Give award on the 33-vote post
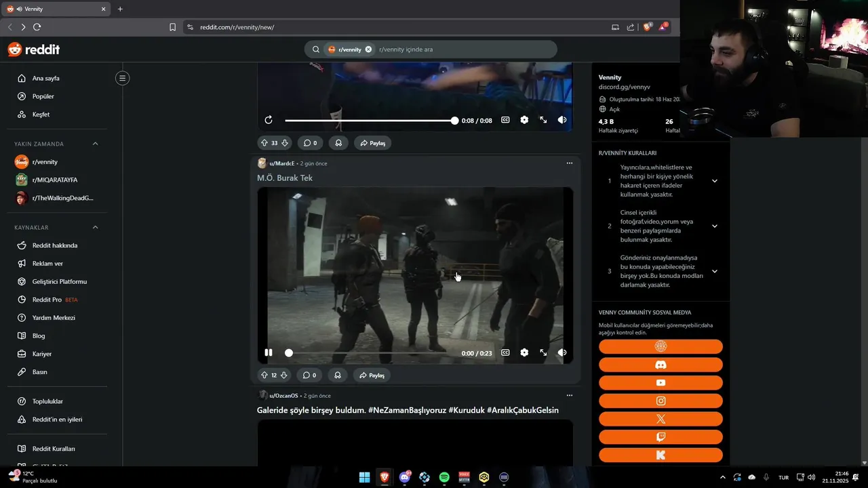This screenshot has height=488, width=868. [x=338, y=143]
